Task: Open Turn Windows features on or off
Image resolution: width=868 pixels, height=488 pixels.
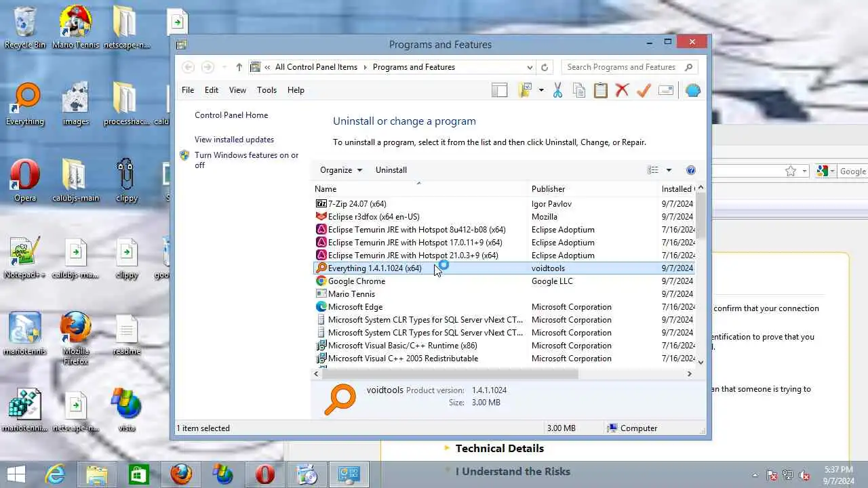Action: point(246,160)
